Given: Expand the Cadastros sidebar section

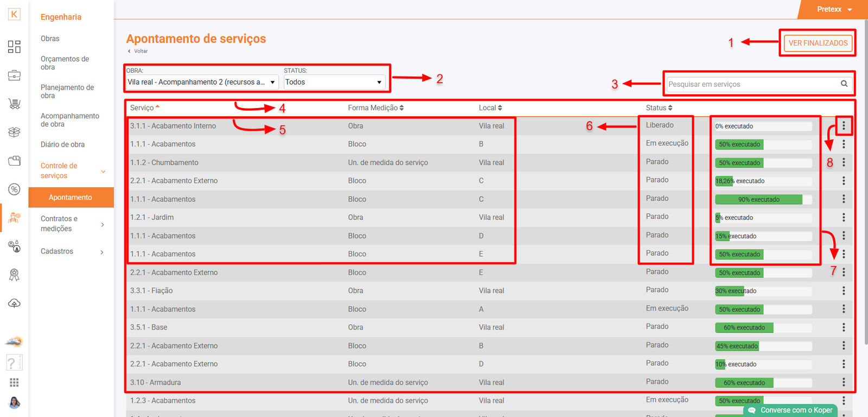Looking at the screenshot, I should [71, 251].
